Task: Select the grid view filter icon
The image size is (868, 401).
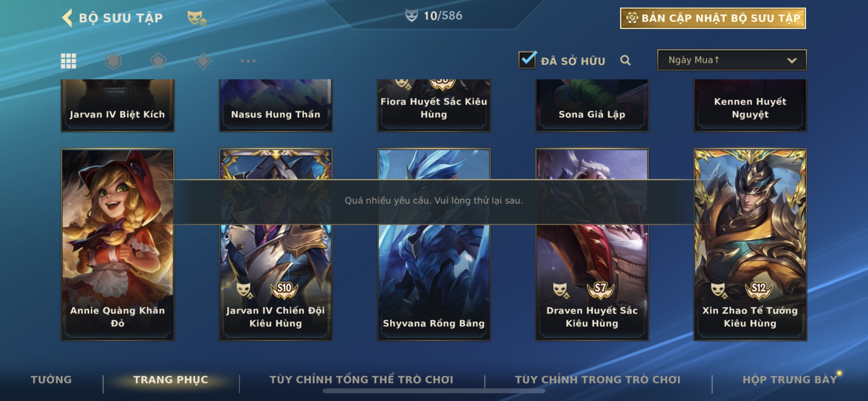Action: click(68, 61)
